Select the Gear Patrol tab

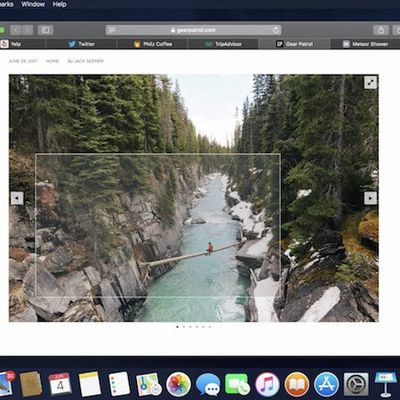click(295, 44)
